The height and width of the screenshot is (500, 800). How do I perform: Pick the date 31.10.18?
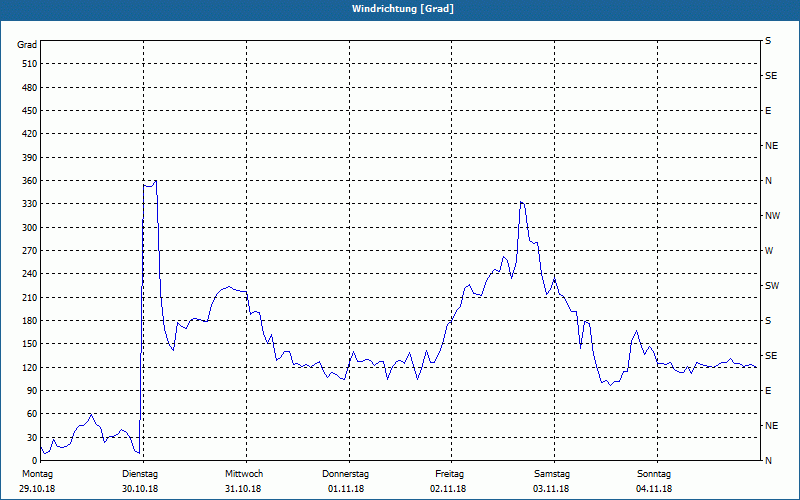[x=243, y=489]
